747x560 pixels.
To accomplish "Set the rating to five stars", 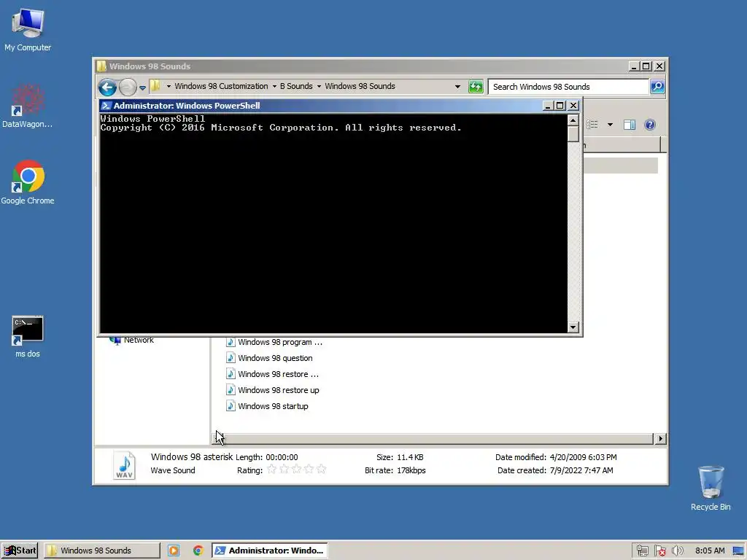I will (321, 469).
